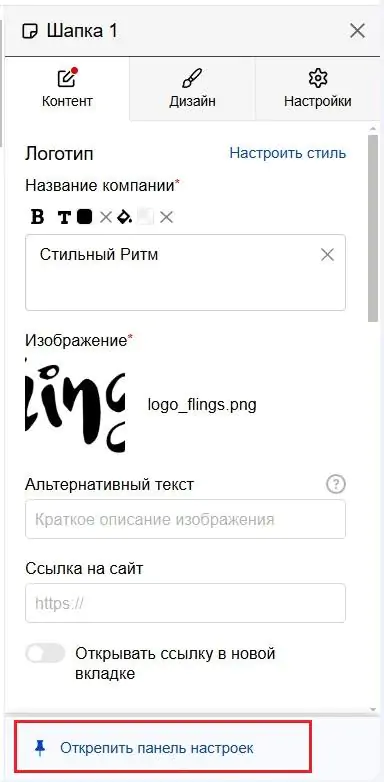This screenshot has width=384, height=782.
Task: Click the Настроить стиль link
Action: click(288, 153)
